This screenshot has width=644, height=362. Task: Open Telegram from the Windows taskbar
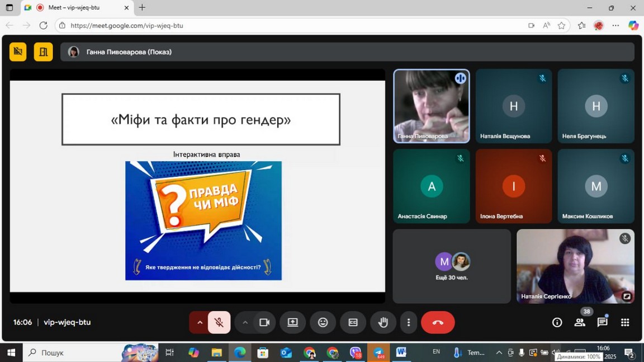click(x=379, y=352)
